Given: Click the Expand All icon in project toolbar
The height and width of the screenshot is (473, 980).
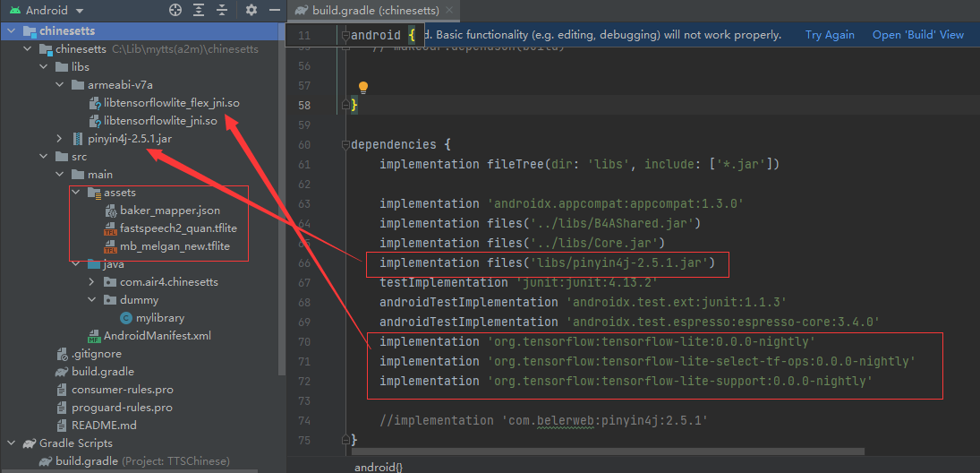Looking at the screenshot, I should click(199, 10).
